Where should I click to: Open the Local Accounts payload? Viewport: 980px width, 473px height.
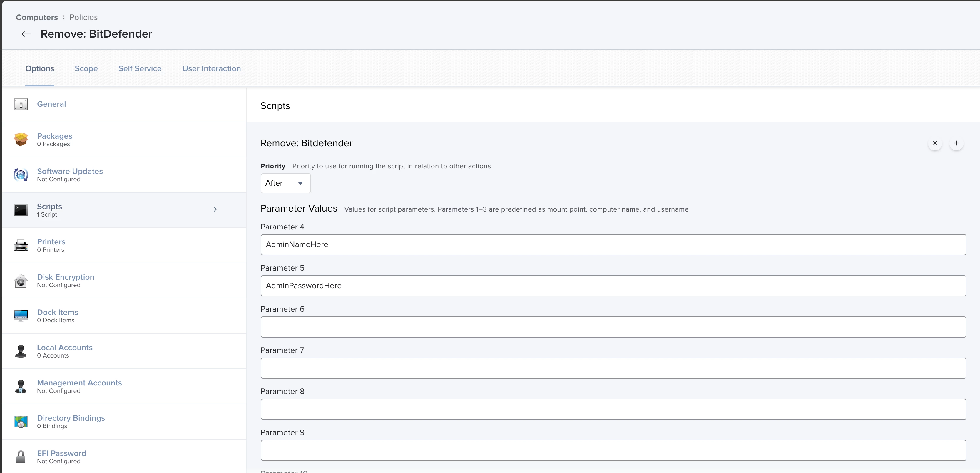click(x=124, y=351)
